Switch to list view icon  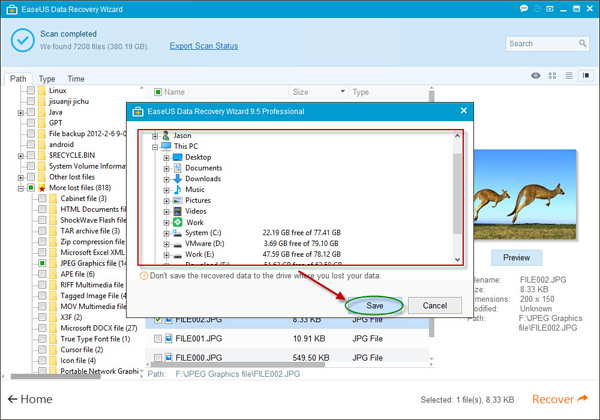click(x=569, y=76)
